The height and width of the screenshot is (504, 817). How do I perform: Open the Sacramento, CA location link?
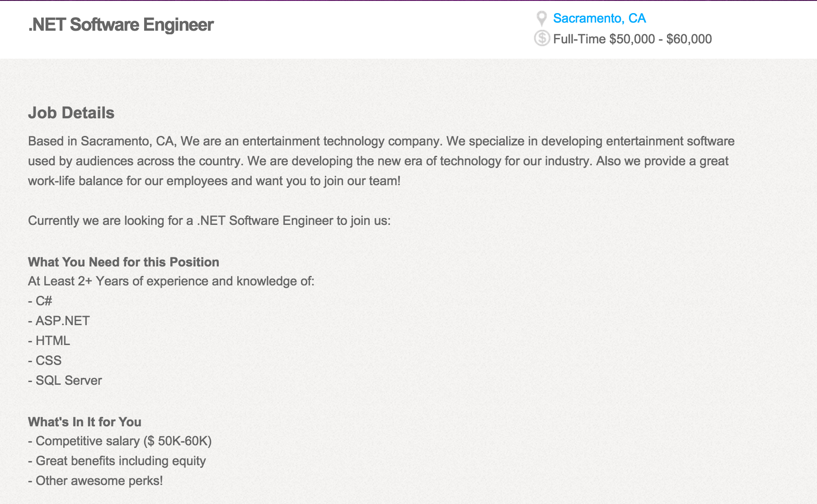click(599, 18)
